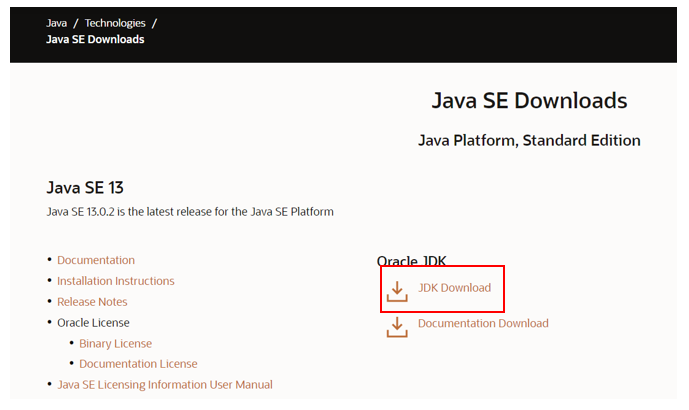This screenshot has height=410, width=689.
Task: Click the Oracle JDK section heading
Action: pyautogui.click(x=411, y=261)
